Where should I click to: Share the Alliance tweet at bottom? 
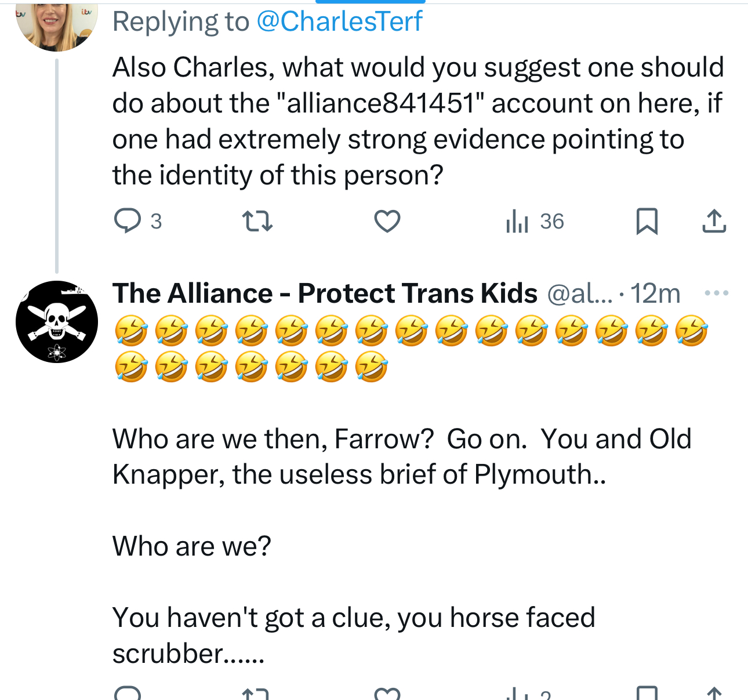pyautogui.click(x=714, y=694)
